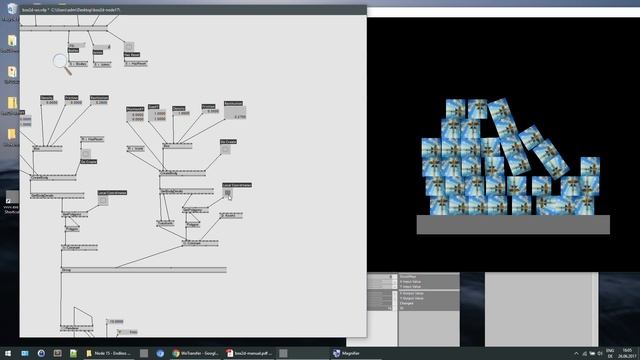The height and width of the screenshot is (360, 640).
Task: Select left GetPolygons node
Action: 75,214
